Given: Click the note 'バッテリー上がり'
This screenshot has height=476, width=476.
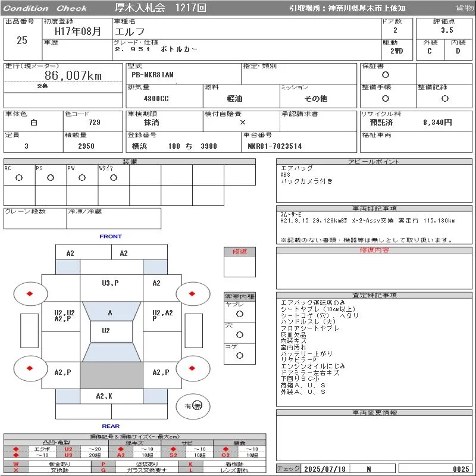Looking at the screenshot, I should 306,353.
